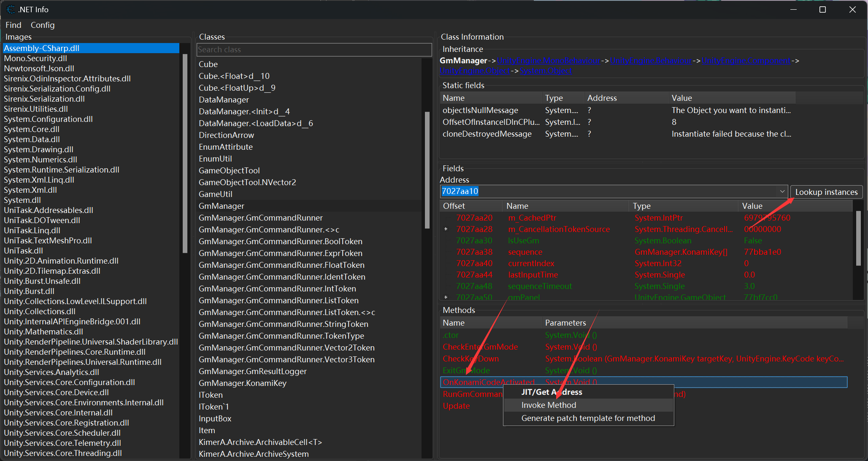Select JIT/Get Address context menu entry
Image resolution: width=868 pixels, height=461 pixels.
pos(588,392)
